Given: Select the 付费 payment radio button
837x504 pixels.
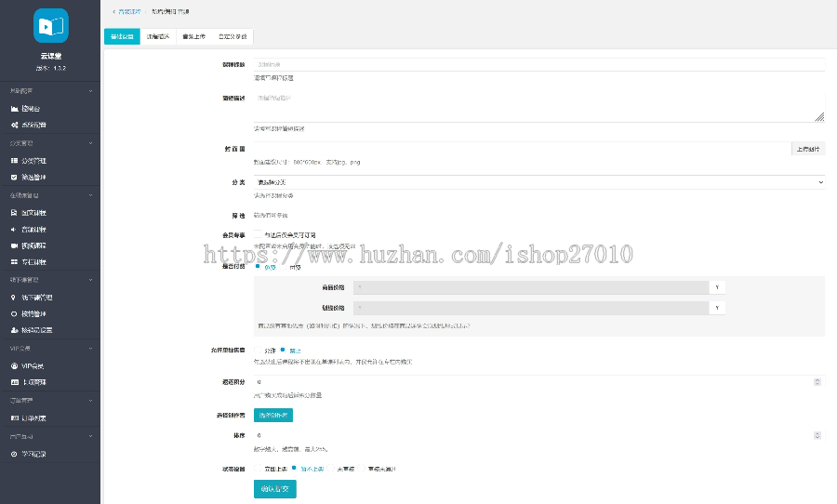Looking at the screenshot, I should pos(283,267).
